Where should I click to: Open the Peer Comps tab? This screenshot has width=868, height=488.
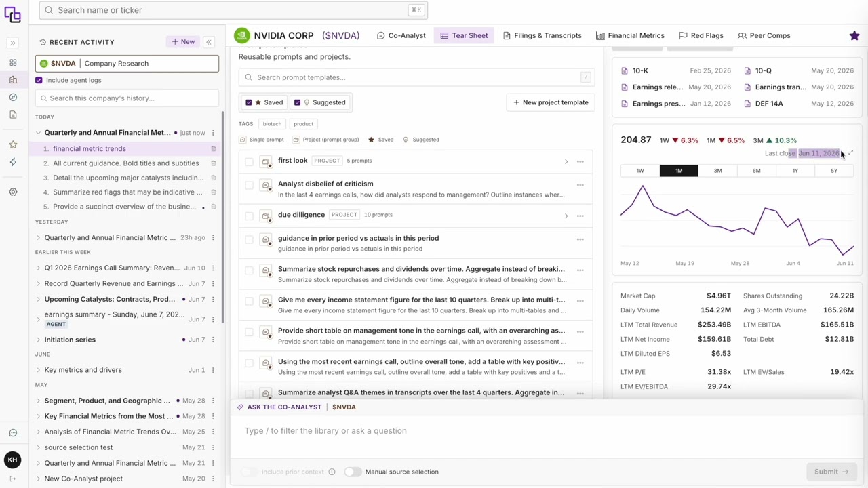coord(764,35)
